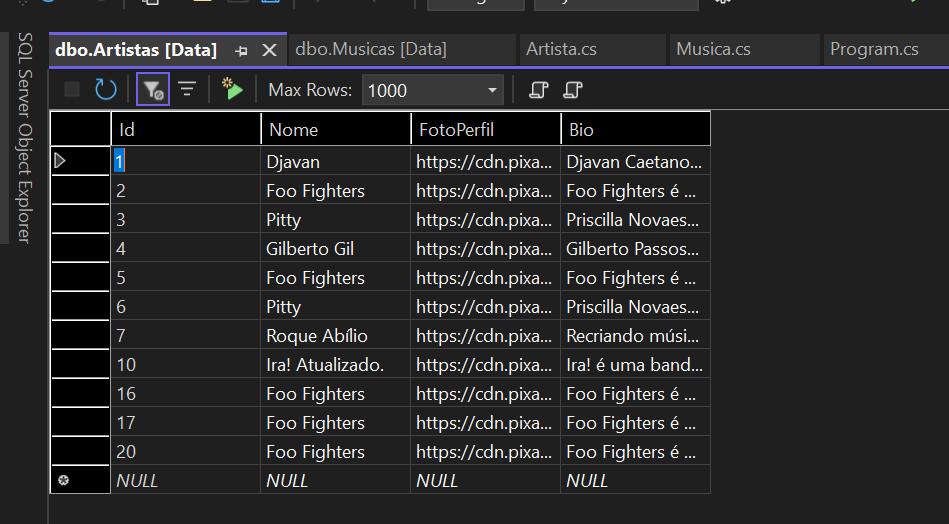949x524 pixels.
Task: Click the Id cell containing 1
Action: tap(186, 162)
